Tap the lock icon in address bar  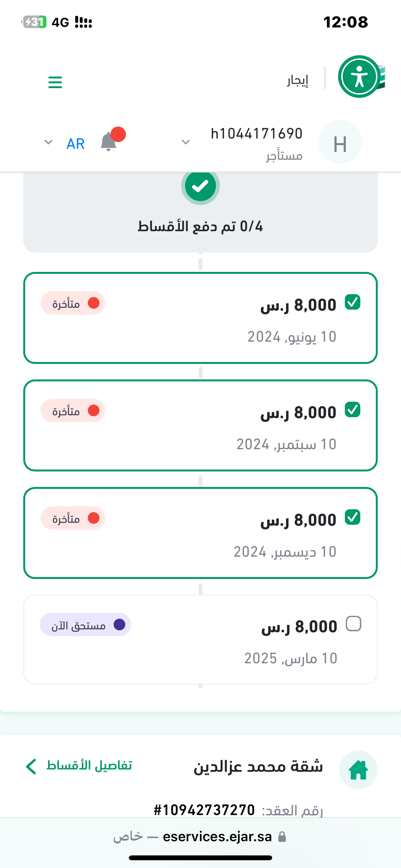click(282, 837)
